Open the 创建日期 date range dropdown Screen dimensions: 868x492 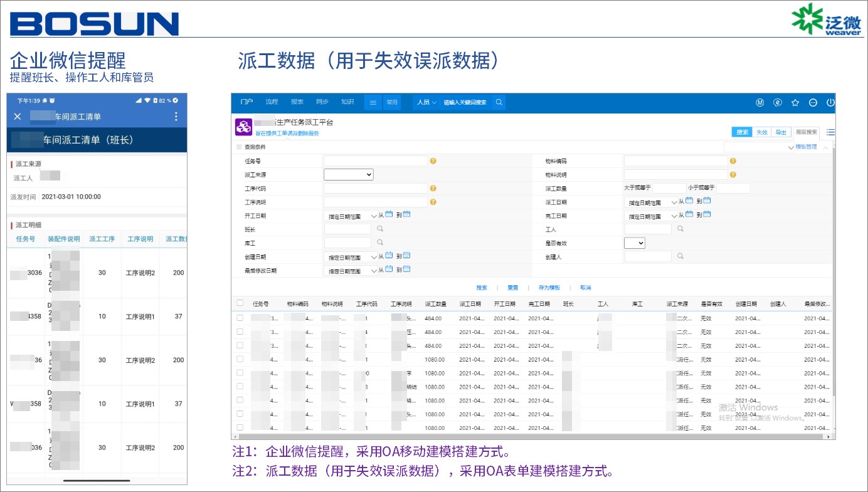pos(352,257)
